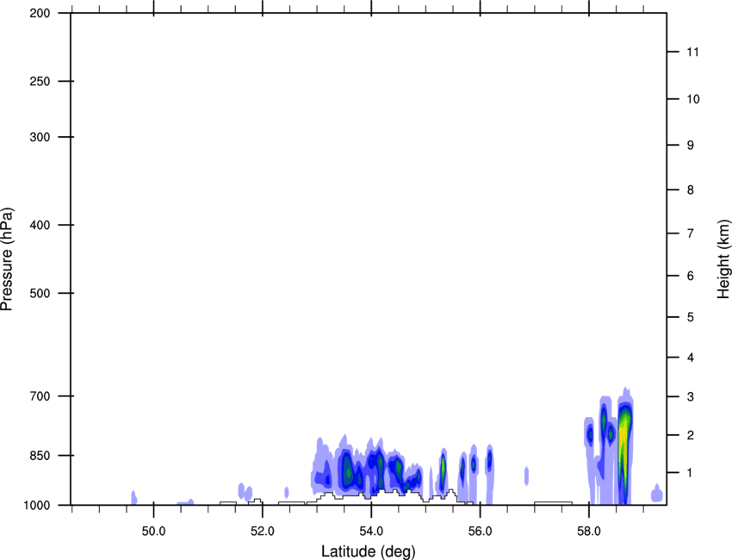Click height tick label 7

[691, 233]
